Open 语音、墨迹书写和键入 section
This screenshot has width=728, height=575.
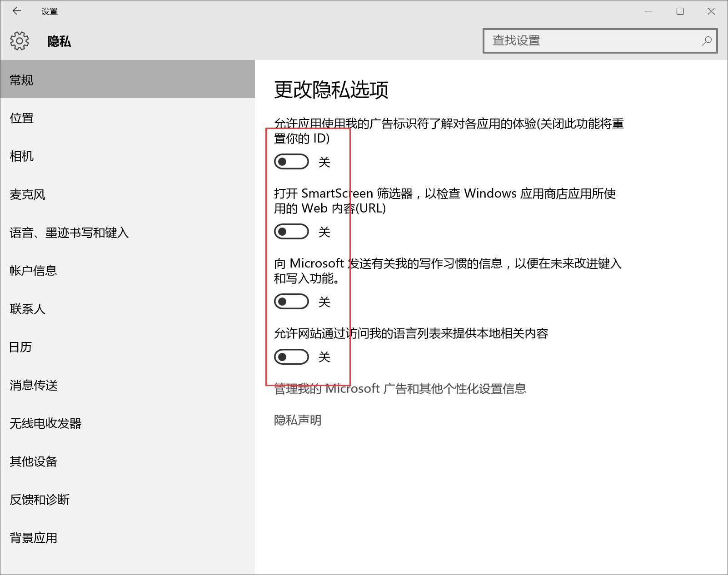128,233
